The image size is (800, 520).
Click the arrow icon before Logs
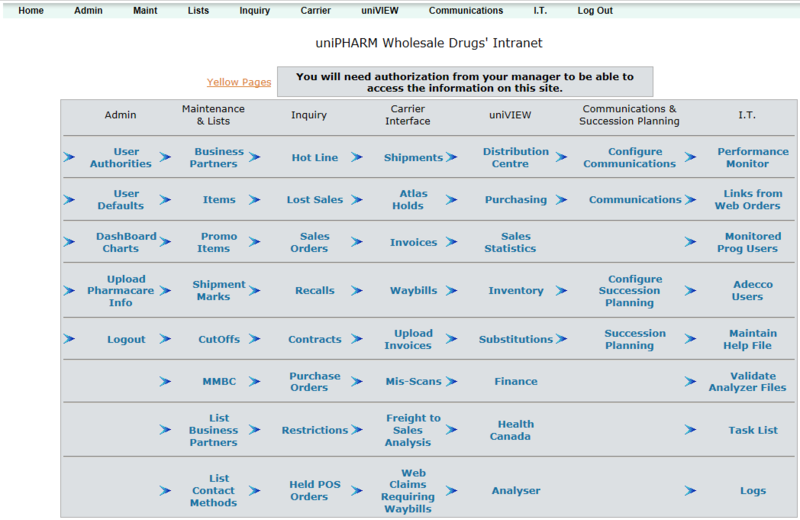pos(690,490)
